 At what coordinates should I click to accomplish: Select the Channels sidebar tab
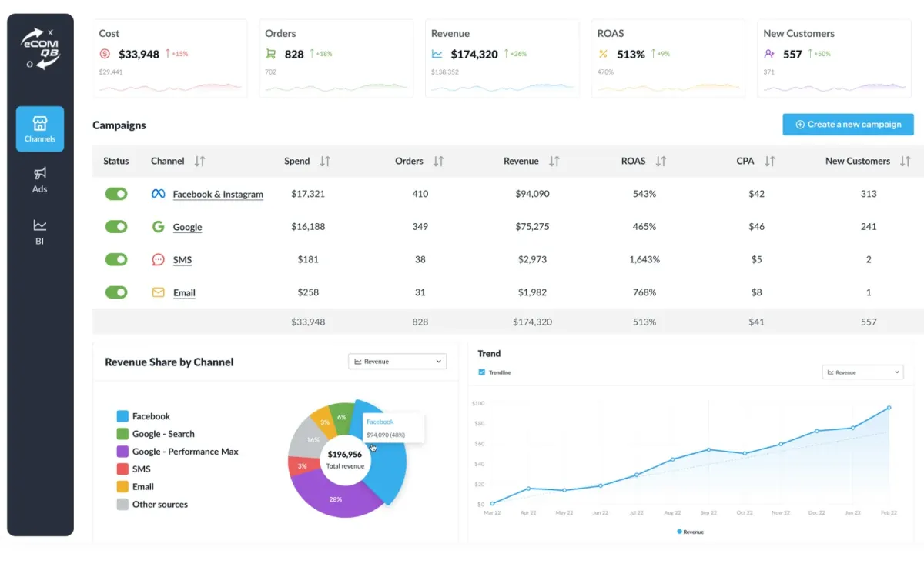tap(40, 129)
